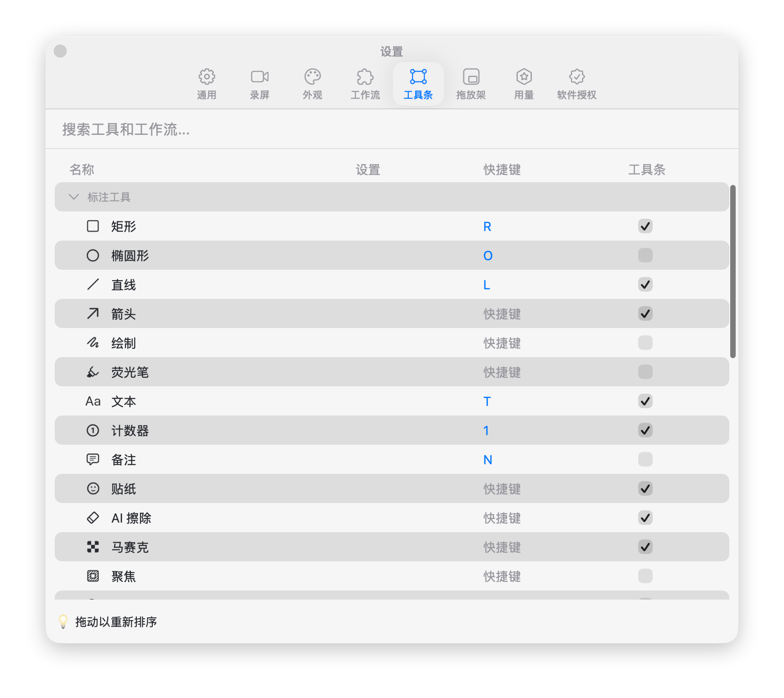Open the 外观 appearance tab
This screenshot has width=784, height=698.
coord(313,84)
